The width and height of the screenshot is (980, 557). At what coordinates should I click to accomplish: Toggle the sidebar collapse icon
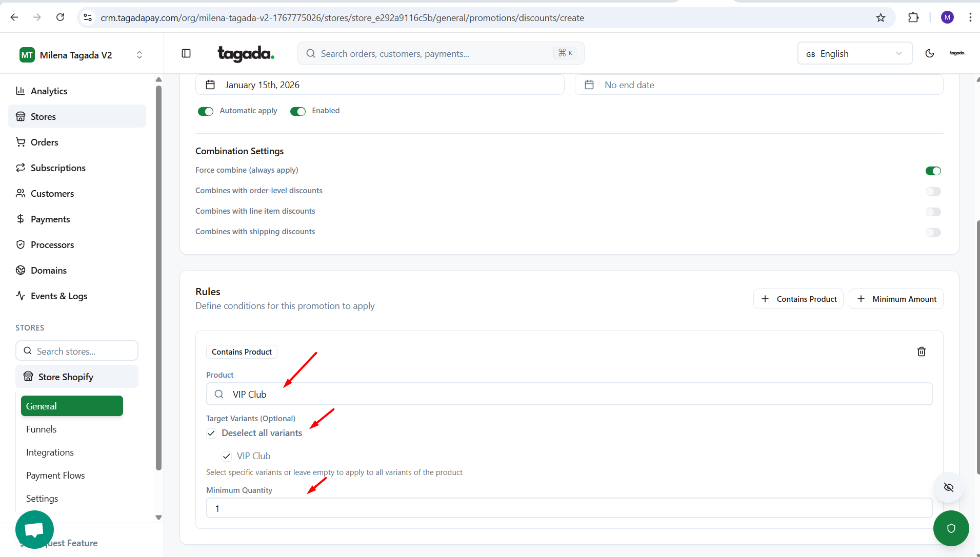pyautogui.click(x=186, y=53)
